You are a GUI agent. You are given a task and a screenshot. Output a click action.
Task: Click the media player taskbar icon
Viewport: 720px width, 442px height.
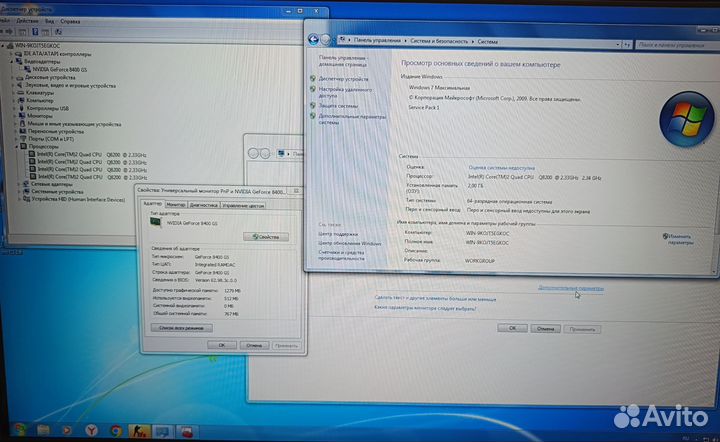click(65, 431)
